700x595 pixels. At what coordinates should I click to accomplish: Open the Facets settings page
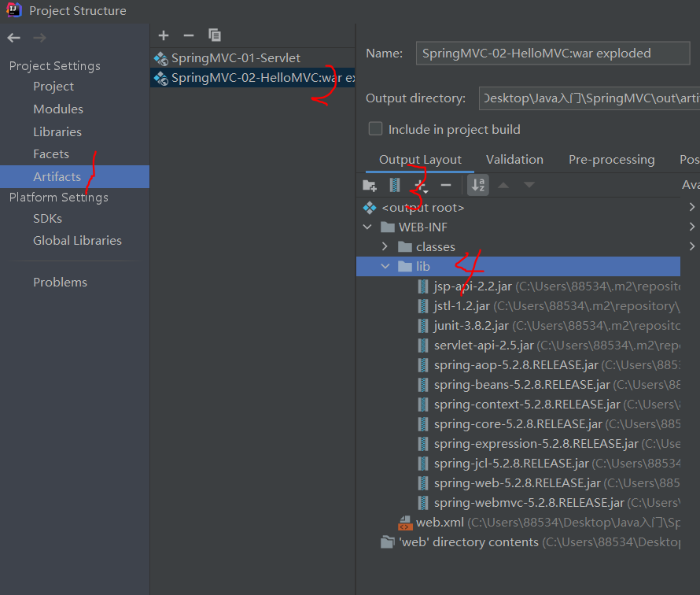(51, 154)
